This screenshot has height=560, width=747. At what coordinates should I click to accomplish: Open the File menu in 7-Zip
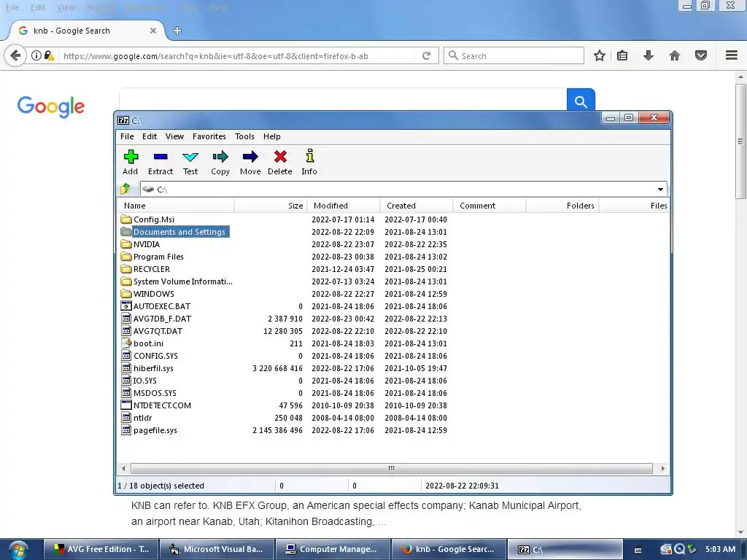127,136
